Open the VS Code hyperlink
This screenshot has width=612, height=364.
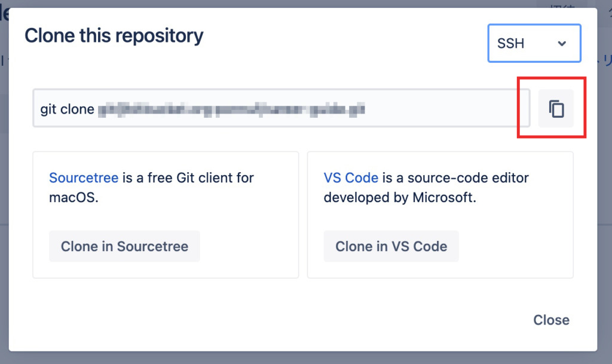coord(350,178)
